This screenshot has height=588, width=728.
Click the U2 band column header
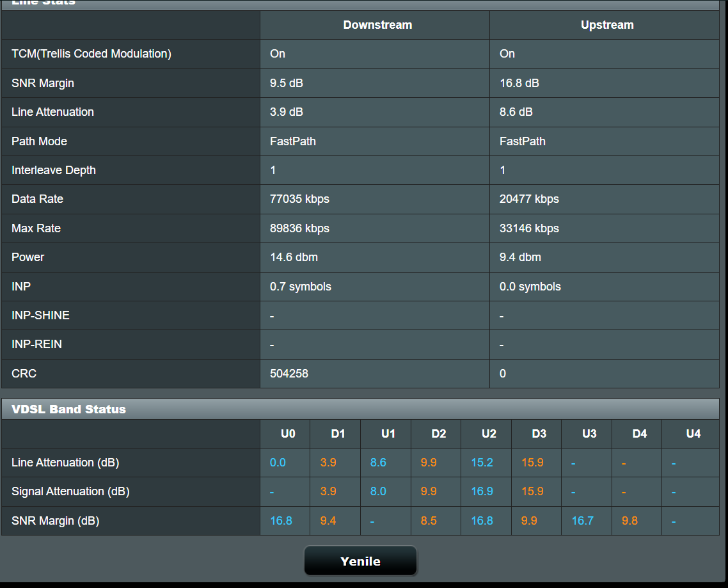coord(489,433)
